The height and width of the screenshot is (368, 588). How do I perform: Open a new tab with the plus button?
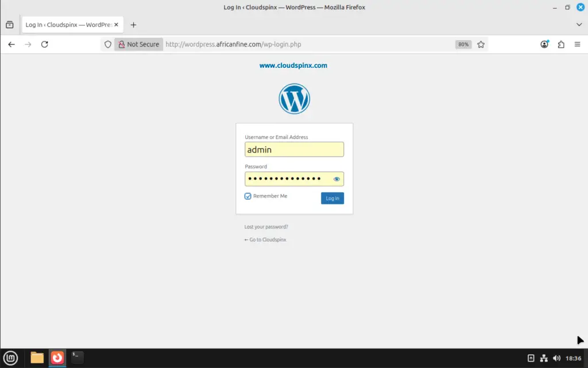point(134,25)
